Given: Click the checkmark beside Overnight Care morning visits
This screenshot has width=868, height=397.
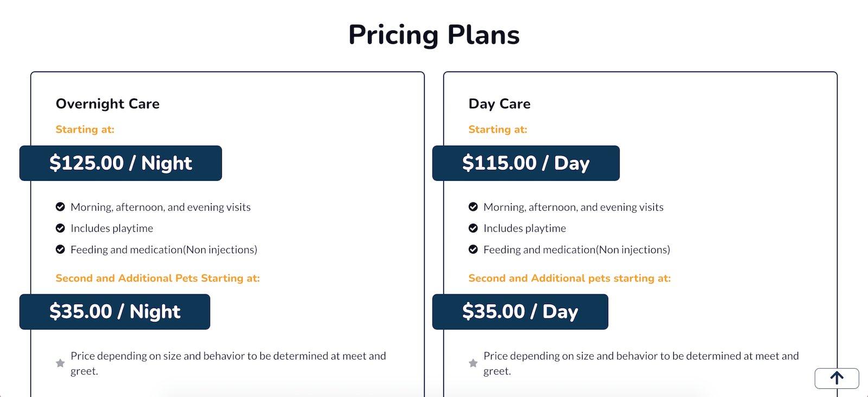Looking at the screenshot, I should click(61, 206).
